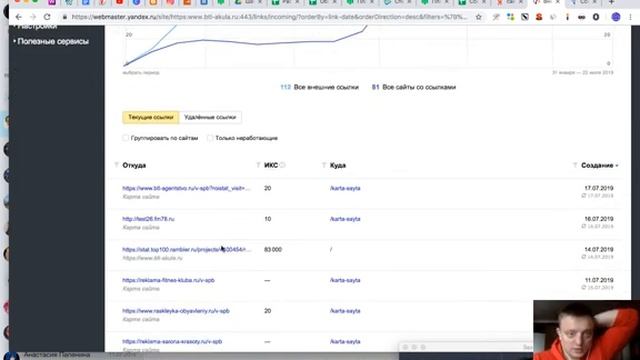This screenshot has width=640, height=360.
Task: Open the reklama-salona-krasoty.ru source link
Action: pyautogui.click(x=172, y=341)
